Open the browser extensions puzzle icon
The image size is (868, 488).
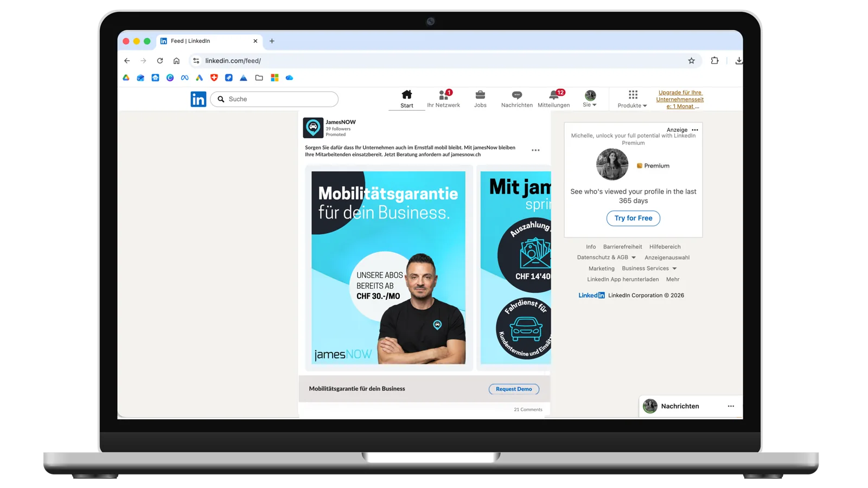click(714, 61)
